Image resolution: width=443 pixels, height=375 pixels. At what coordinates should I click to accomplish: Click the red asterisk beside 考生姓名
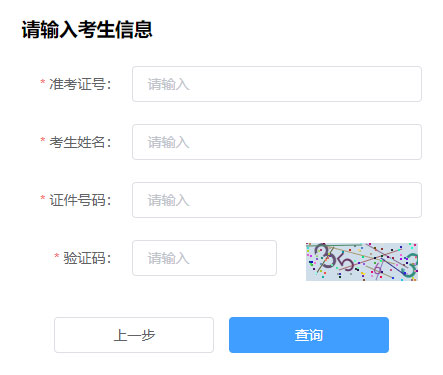point(43,140)
